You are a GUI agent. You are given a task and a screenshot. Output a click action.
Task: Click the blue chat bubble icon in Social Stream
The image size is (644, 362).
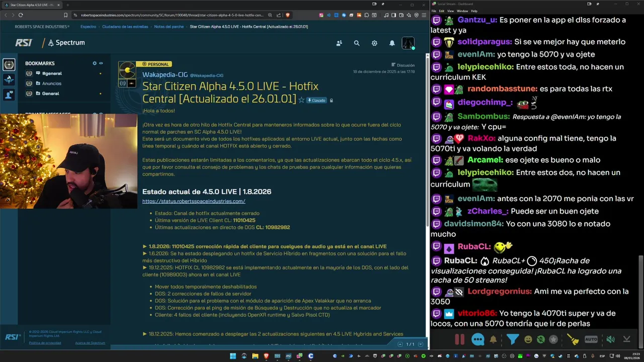pos(478,339)
